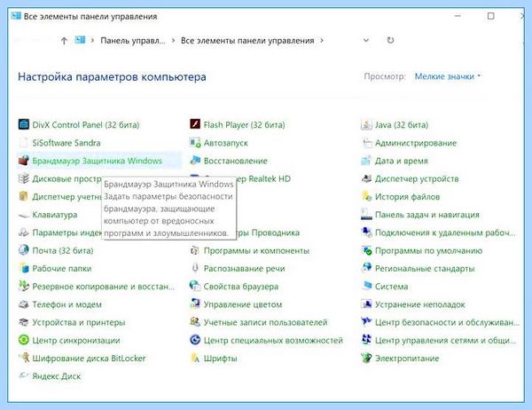532x410 pixels.
Task: Maximize the control panel window
Action: (x=490, y=16)
